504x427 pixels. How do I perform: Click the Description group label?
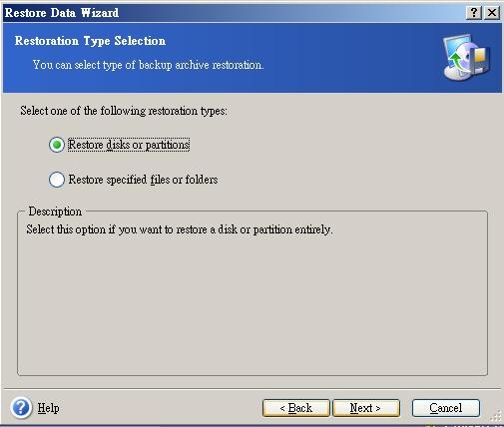click(x=55, y=212)
